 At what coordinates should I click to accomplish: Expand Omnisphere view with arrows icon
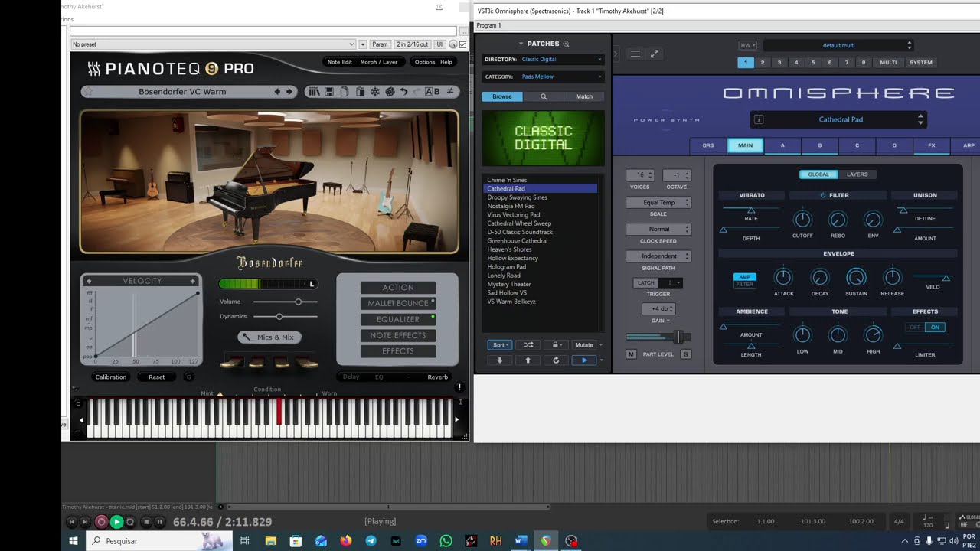pyautogui.click(x=655, y=54)
